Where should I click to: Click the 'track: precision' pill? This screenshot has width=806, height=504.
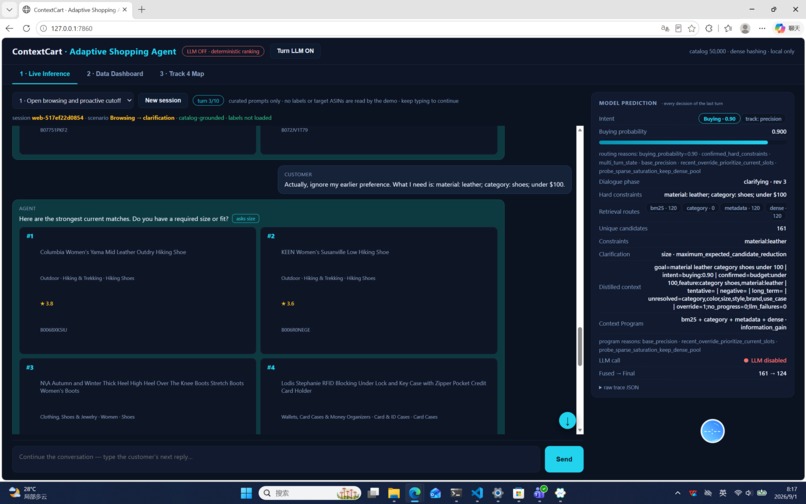click(x=763, y=119)
